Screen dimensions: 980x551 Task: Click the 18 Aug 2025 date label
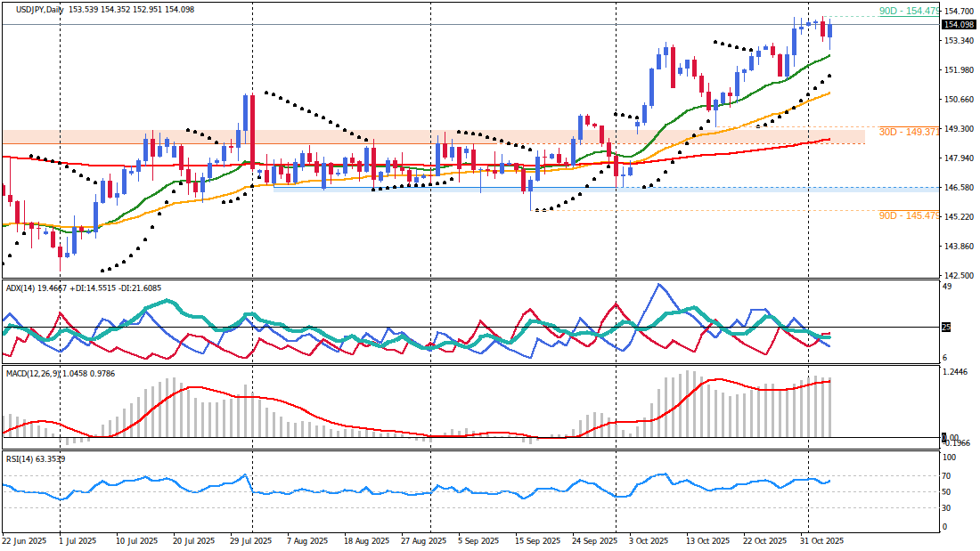click(366, 541)
